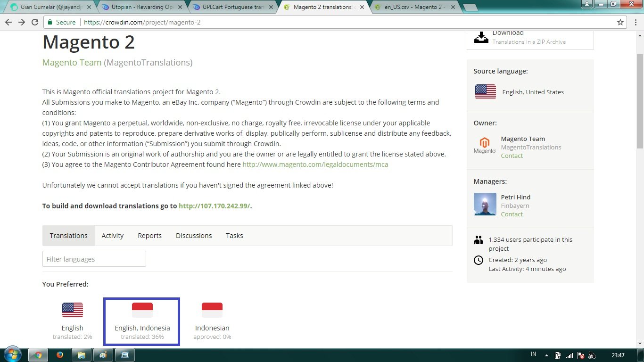Open the volume tray icon
The image size is (644, 362).
(x=592, y=355)
